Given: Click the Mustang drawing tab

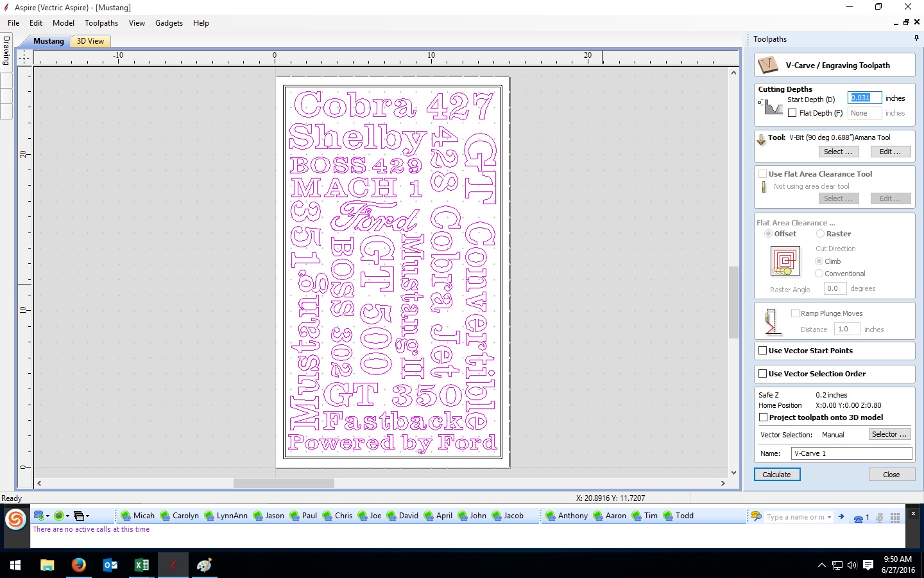Looking at the screenshot, I should pos(49,41).
